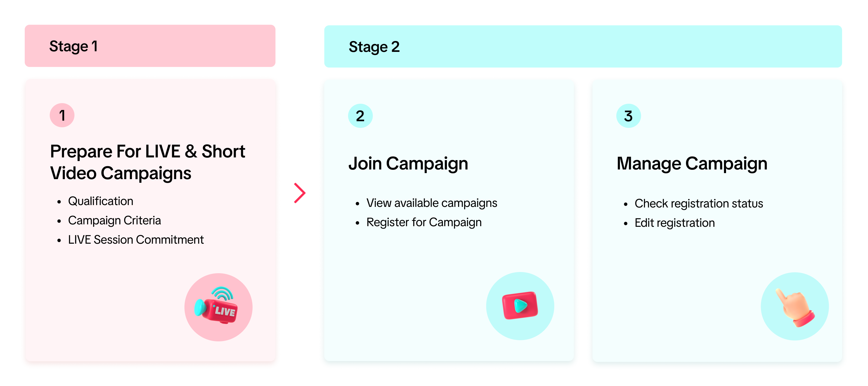Click the Join Campaign heading
The height and width of the screenshot is (386, 868).
(x=408, y=163)
